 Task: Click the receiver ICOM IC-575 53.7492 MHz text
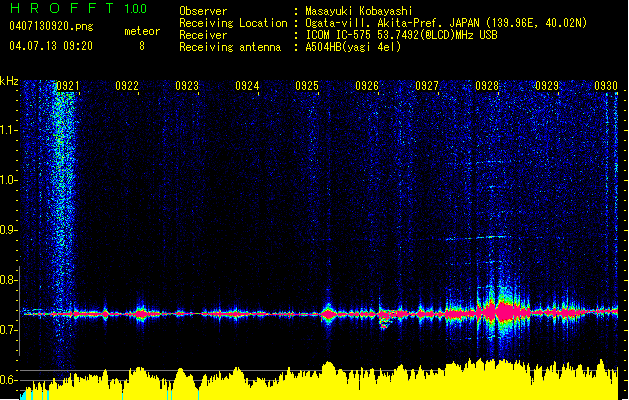coord(401,35)
